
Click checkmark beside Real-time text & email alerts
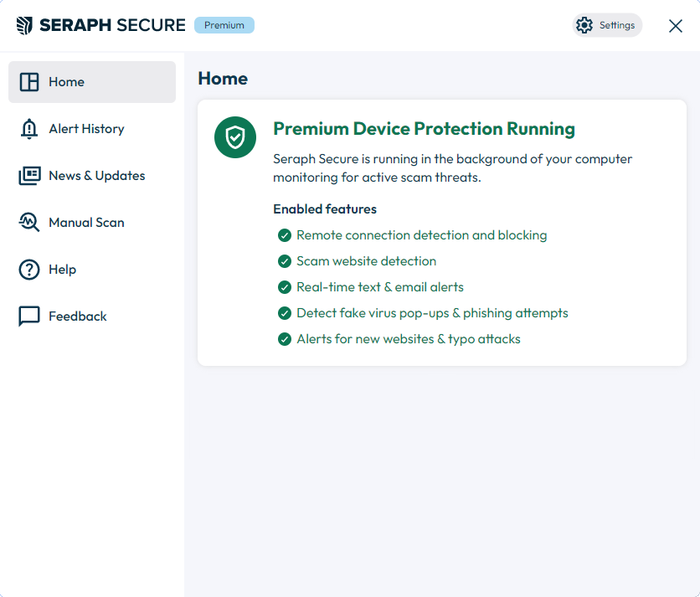285,287
